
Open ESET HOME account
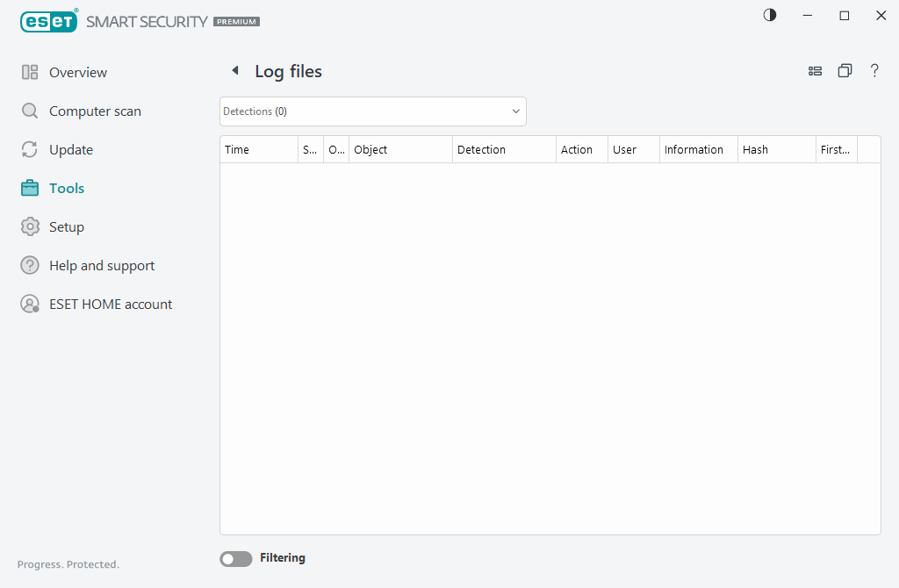tap(110, 304)
